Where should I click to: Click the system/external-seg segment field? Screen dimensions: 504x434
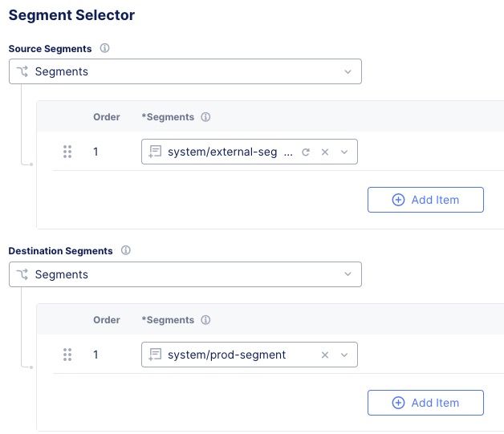229,152
